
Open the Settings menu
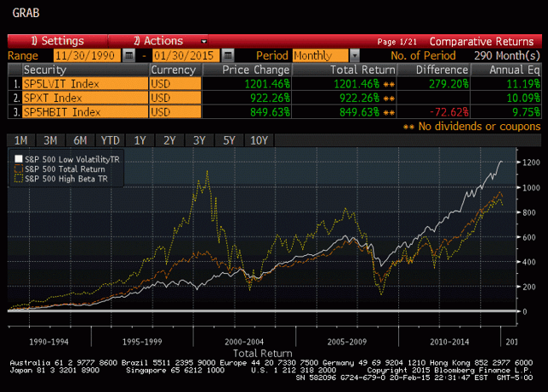57,41
